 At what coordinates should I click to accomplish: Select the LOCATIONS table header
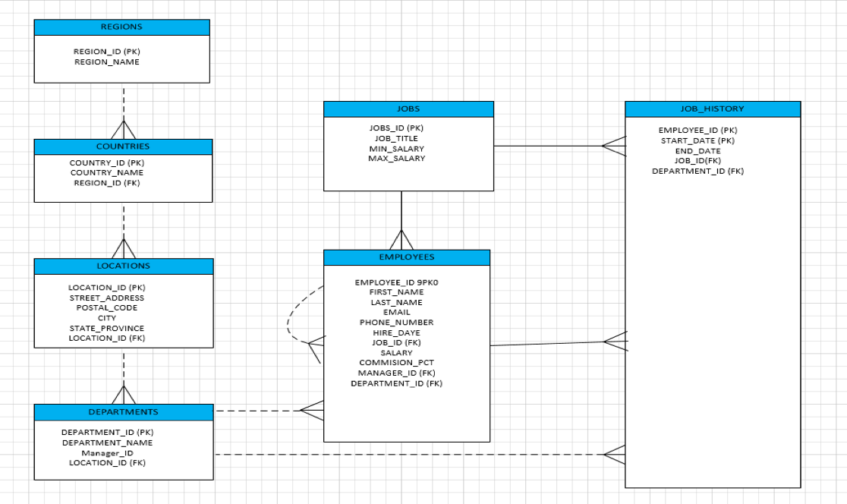click(x=124, y=266)
